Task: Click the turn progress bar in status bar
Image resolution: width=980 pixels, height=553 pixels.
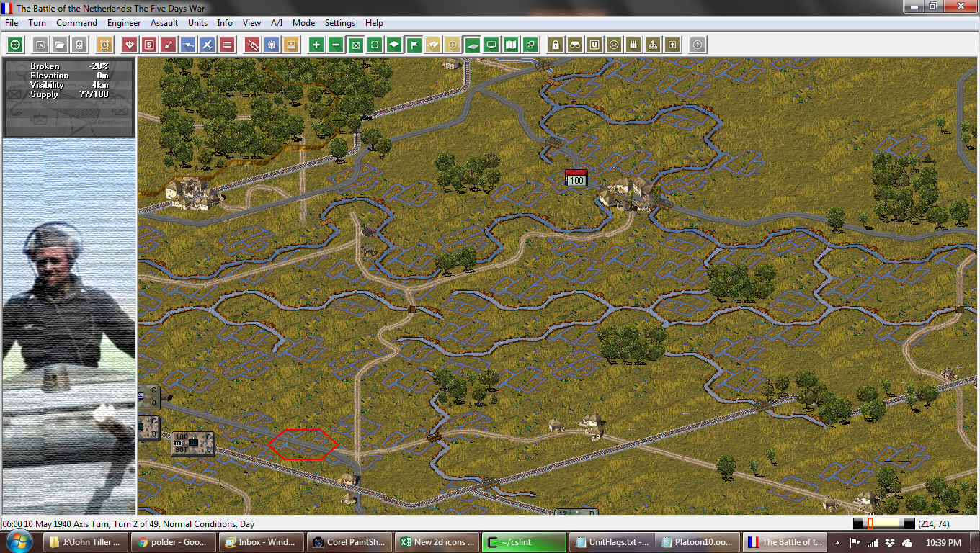Action: 883,523
